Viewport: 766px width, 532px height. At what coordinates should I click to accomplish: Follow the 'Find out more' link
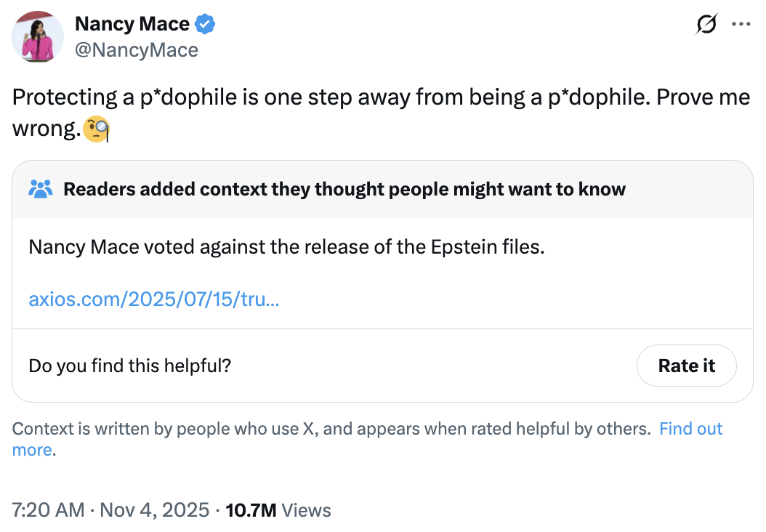(690, 428)
